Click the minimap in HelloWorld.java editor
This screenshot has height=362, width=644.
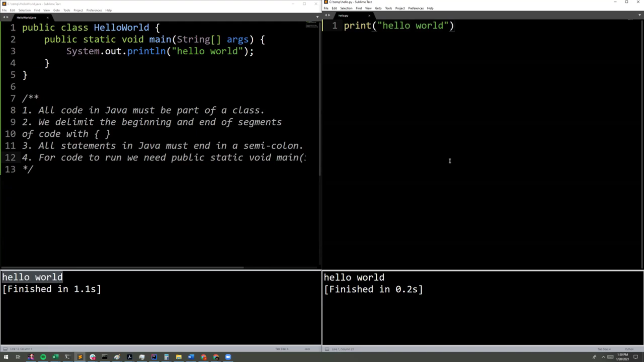point(312,25)
